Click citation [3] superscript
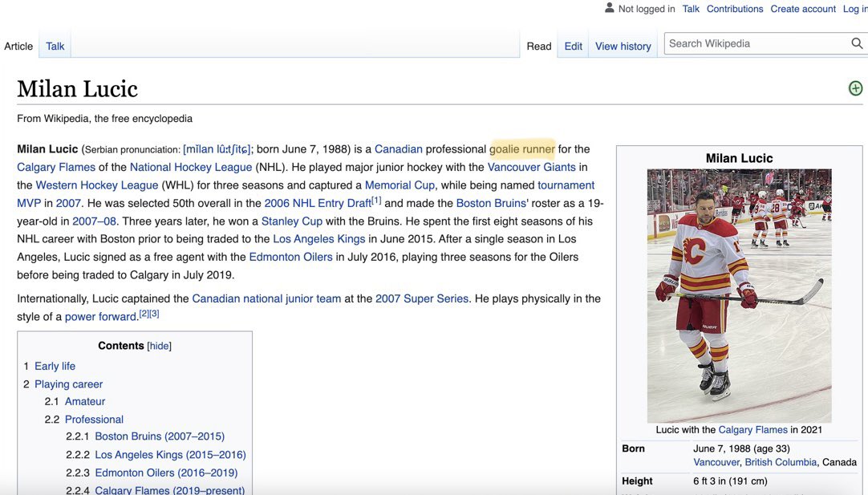This screenshot has width=868, height=495. (154, 314)
